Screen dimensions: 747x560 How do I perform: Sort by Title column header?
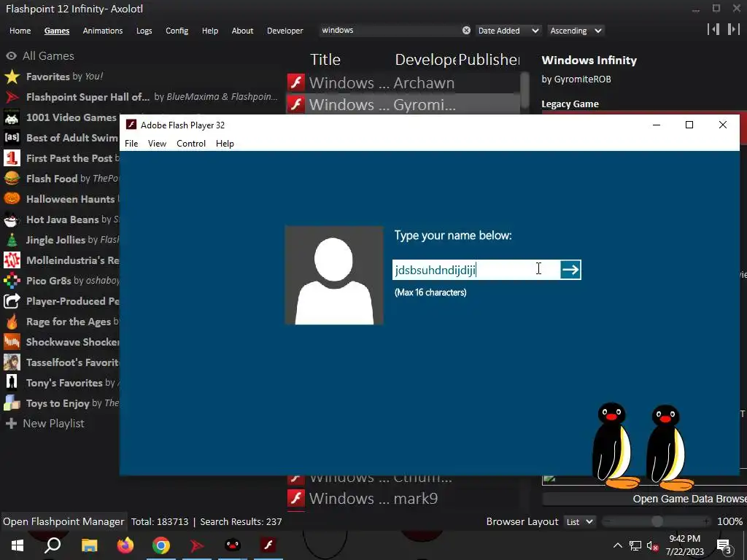325,60
